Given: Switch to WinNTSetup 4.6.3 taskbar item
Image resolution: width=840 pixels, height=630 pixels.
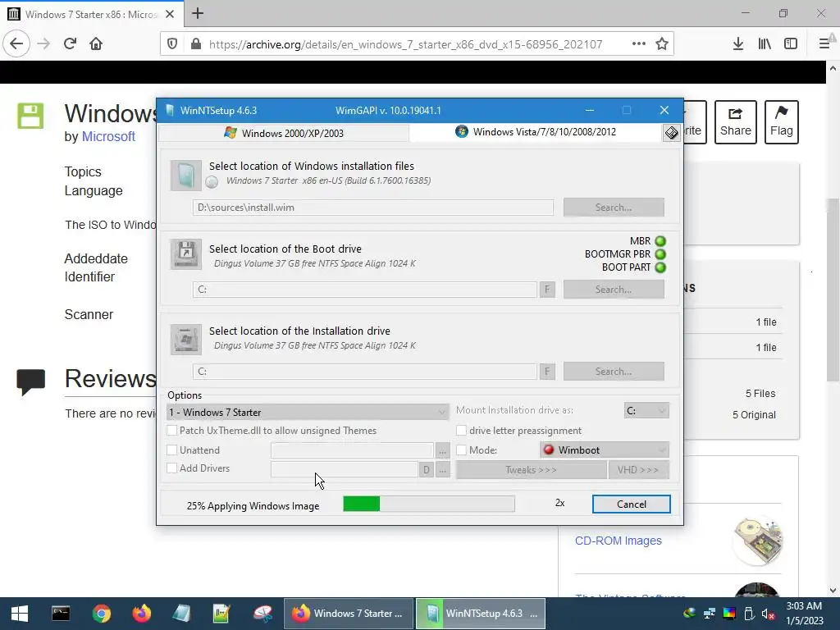Looking at the screenshot, I should [481, 614].
